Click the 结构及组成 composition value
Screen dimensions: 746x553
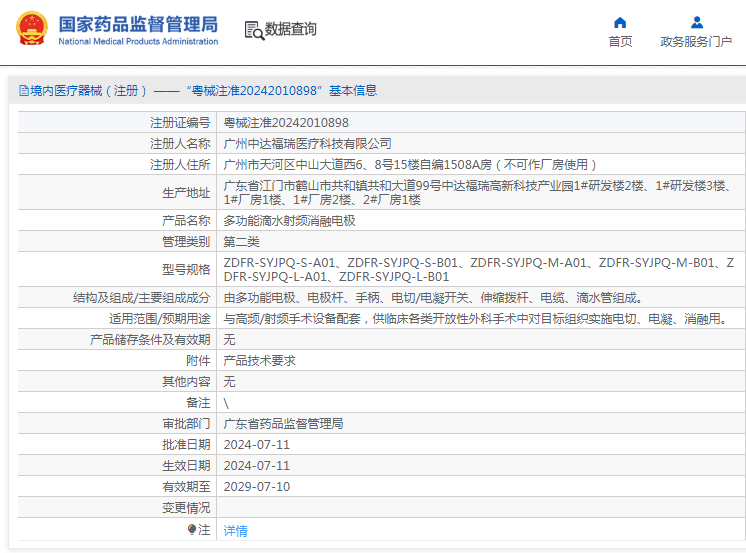click(433, 298)
